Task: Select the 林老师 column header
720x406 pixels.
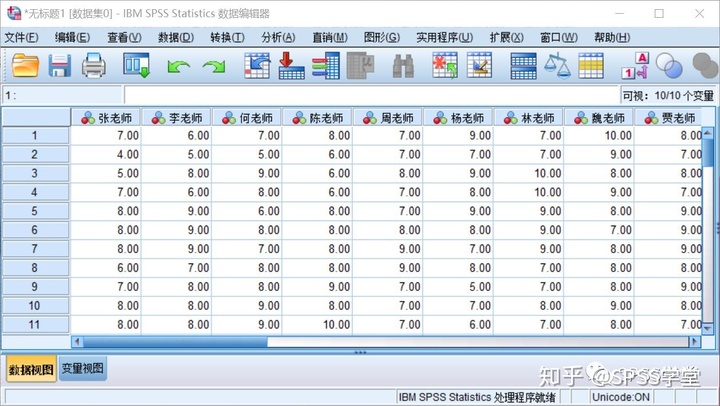Action: tap(529, 118)
